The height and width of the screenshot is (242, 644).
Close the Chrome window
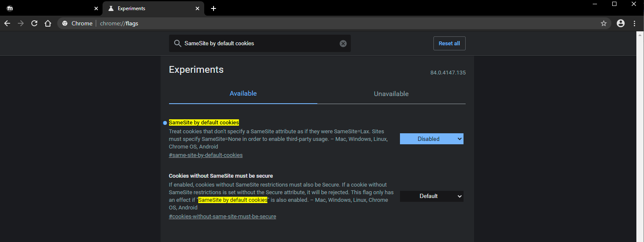pos(634,4)
